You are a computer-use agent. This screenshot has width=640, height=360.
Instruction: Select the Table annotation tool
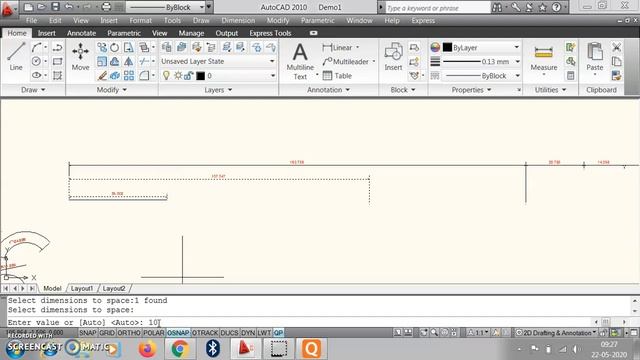337,76
